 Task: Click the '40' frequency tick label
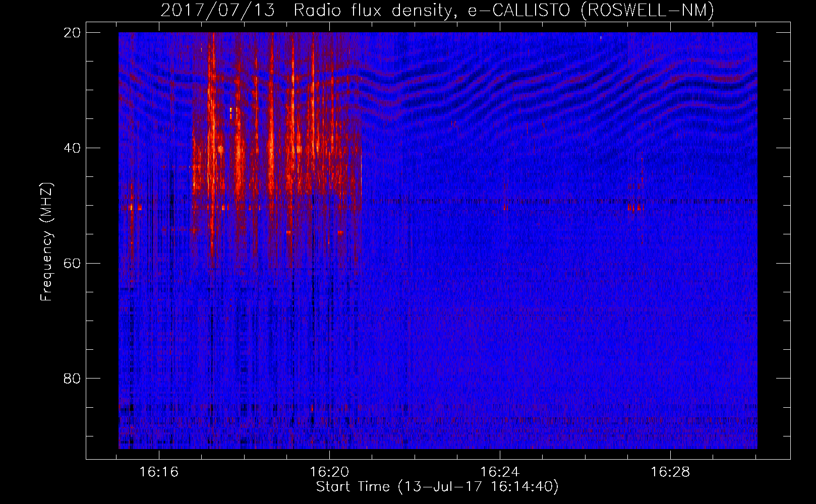point(72,148)
